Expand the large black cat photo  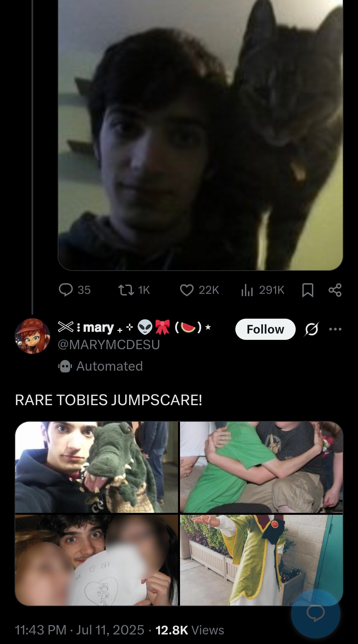click(201, 135)
